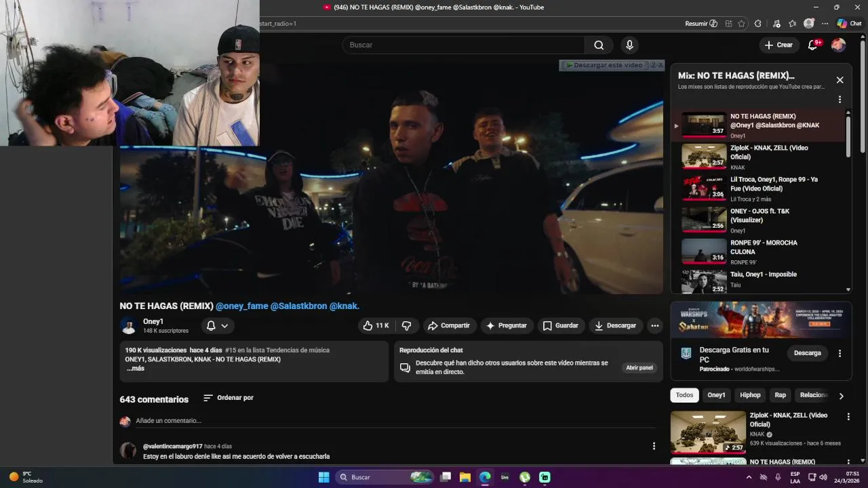The width and height of the screenshot is (868, 488).
Task: Click the Crear button
Action: coord(778,45)
